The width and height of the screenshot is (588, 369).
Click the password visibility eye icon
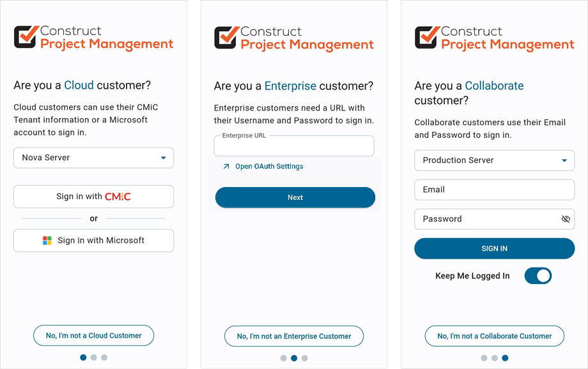pyautogui.click(x=566, y=219)
